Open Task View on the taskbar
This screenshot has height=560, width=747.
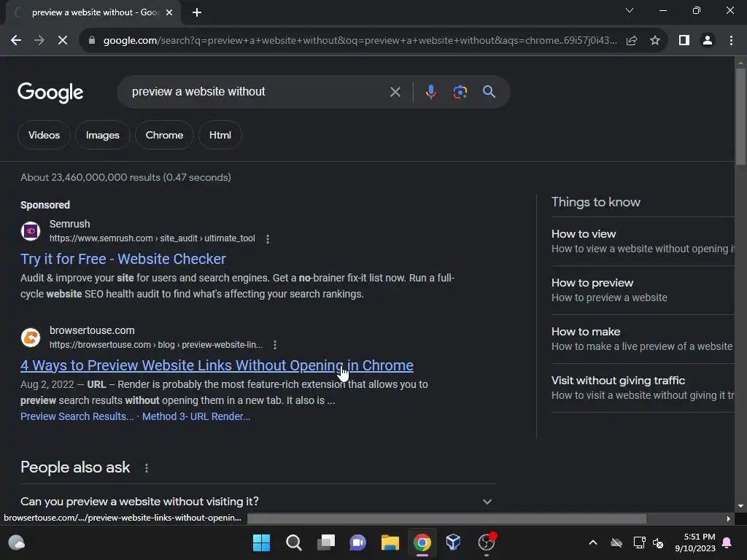pyautogui.click(x=326, y=542)
